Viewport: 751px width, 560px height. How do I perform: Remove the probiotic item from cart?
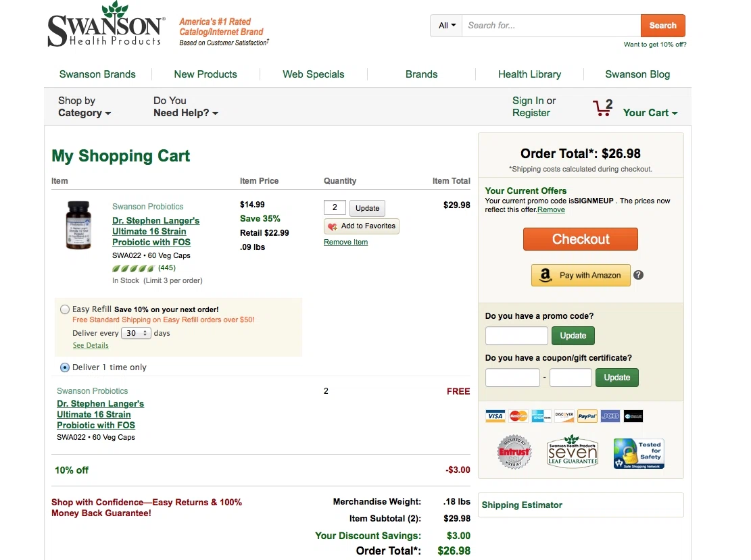346,243
